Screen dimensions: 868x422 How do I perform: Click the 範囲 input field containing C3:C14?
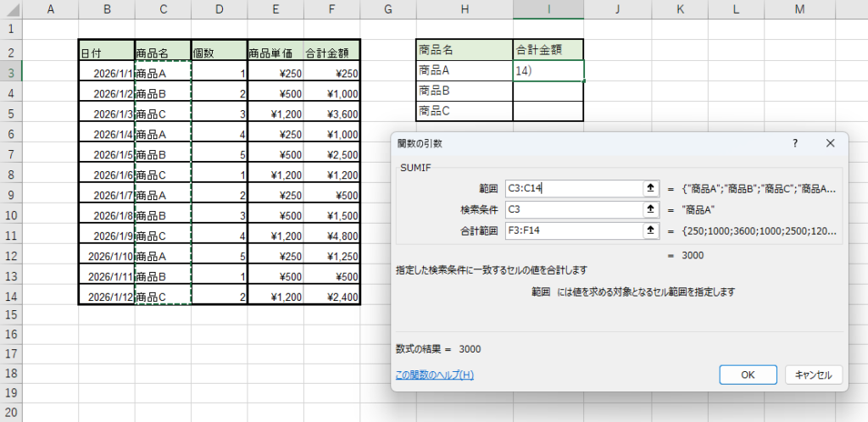tap(572, 188)
